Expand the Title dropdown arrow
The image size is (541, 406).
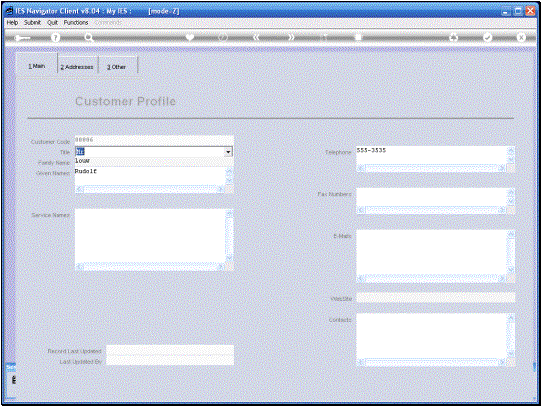(228, 152)
